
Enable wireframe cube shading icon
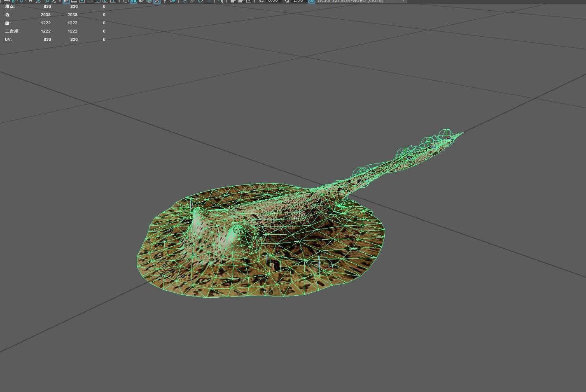pos(126,1)
